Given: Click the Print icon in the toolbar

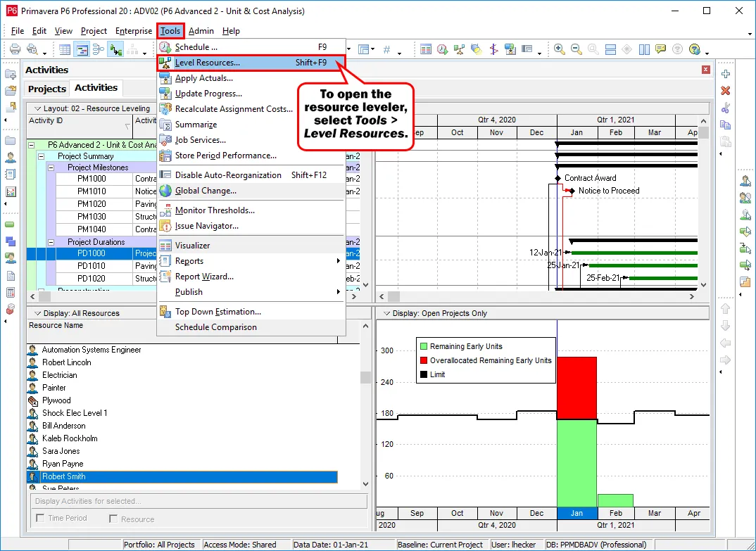Looking at the screenshot, I should tap(14, 49).
